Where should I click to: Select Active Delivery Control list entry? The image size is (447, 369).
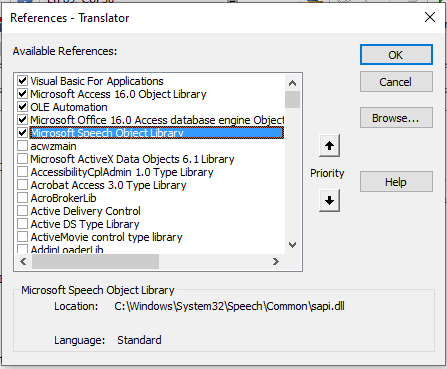click(86, 211)
